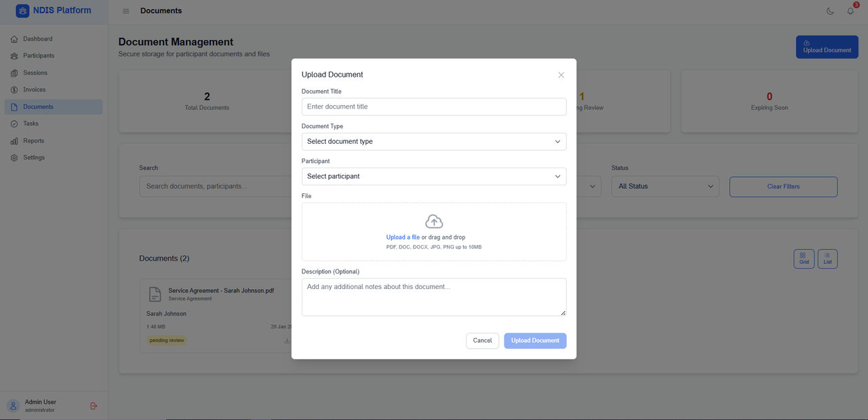Image resolution: width=868 pixels, height=420 pixels.
Task: Click the NDIS Platform logo icon
Action: [x=22, y=11]
